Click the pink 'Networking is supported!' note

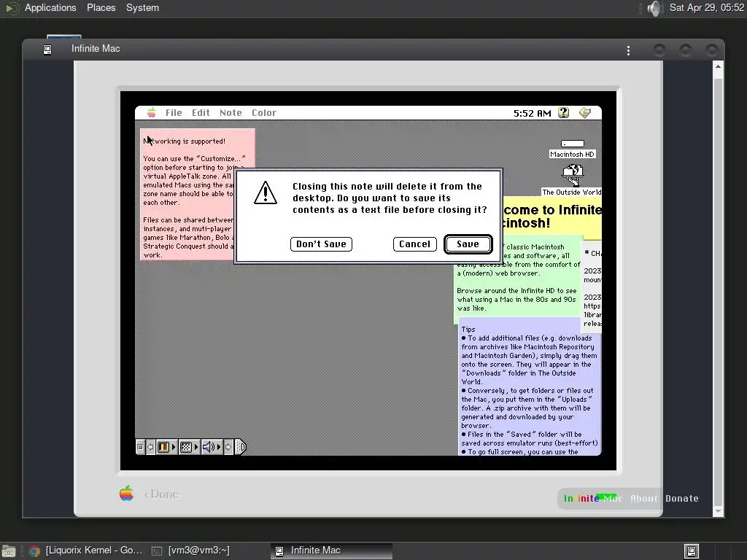tap(186, 195)
